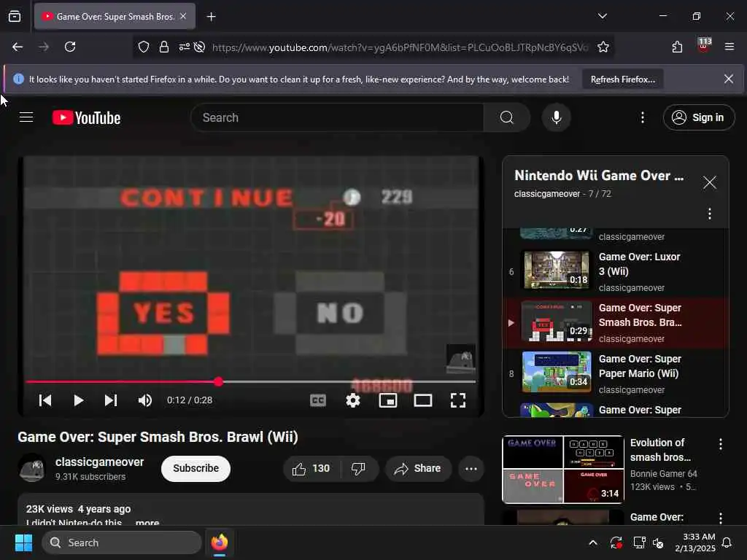This screenshot has width=747, height=560.
Task: Start voice search with the microphone icon
Action: click(556, 117)
